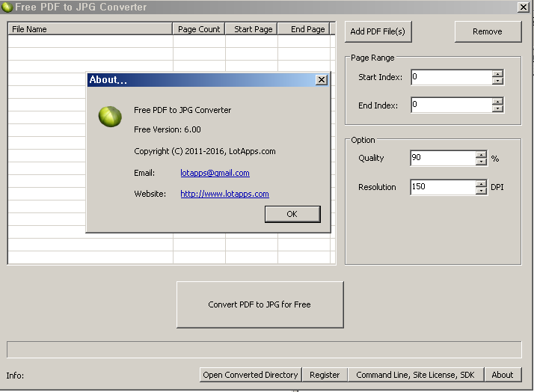Click the green app icon in About dialog
The width and height of the screenshot is (534, 392).
click(x=110, y=117)
